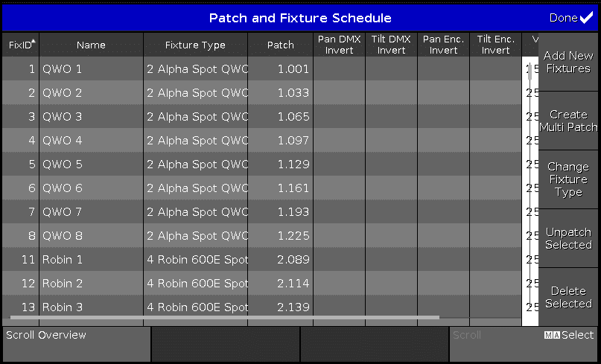601x364 pixels.
Task: Select the Robin 3 fixture type cell
Action: point(195,307)
